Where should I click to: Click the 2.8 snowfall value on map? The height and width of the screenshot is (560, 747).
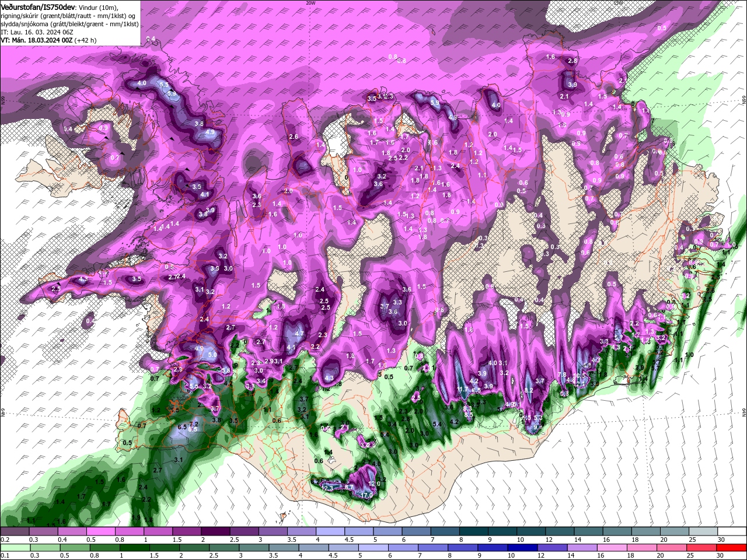click(x=573, y=61)
